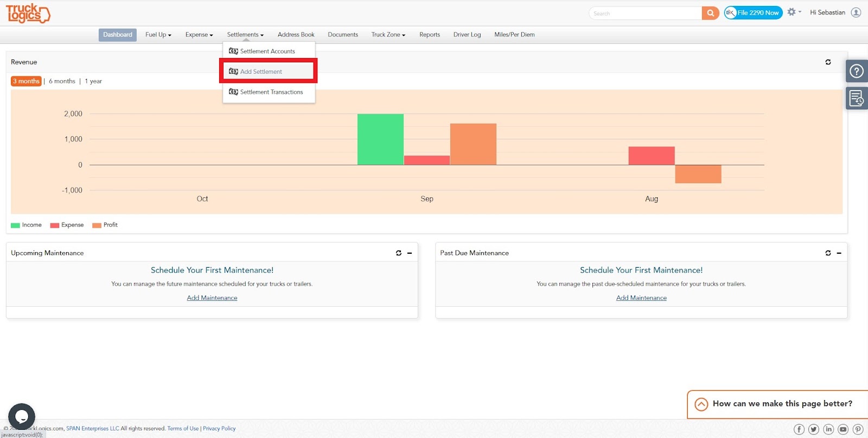This screenshot has height=438, width=868.
Task: Open the Privacy Policy link
Action: [219, 429]
